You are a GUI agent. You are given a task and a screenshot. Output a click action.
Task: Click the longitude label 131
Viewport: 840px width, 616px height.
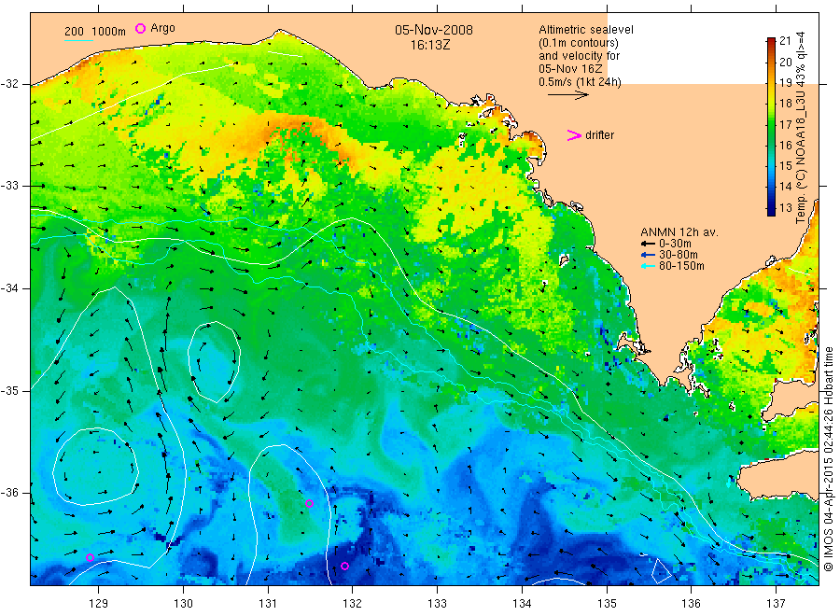coord(268,604)
